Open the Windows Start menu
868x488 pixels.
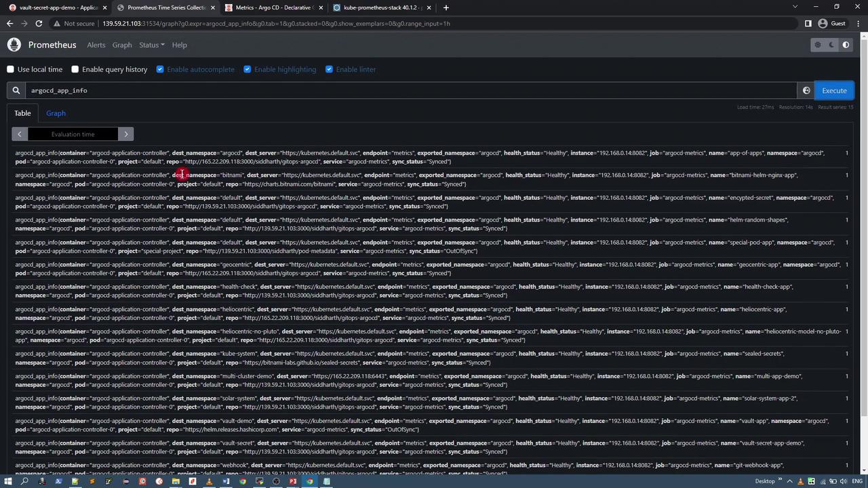7,481
